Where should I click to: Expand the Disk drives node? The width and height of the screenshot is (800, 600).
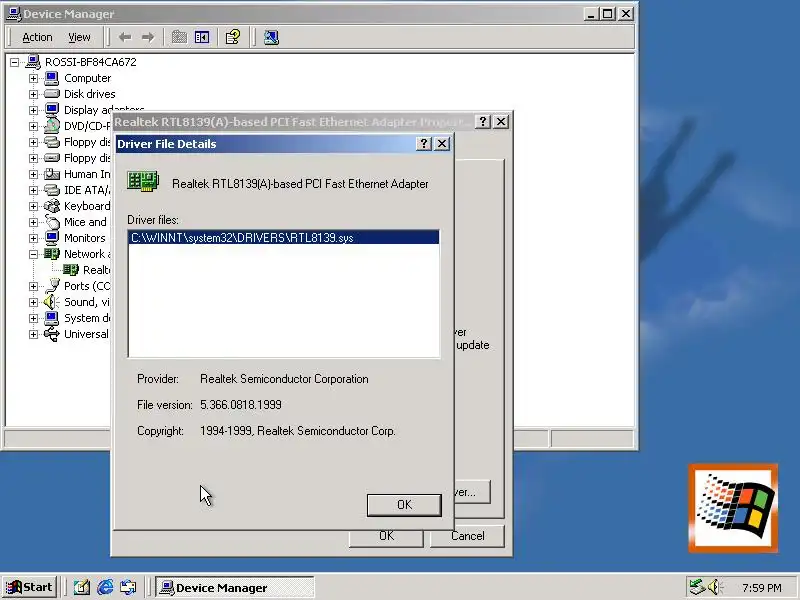(33, 94)
